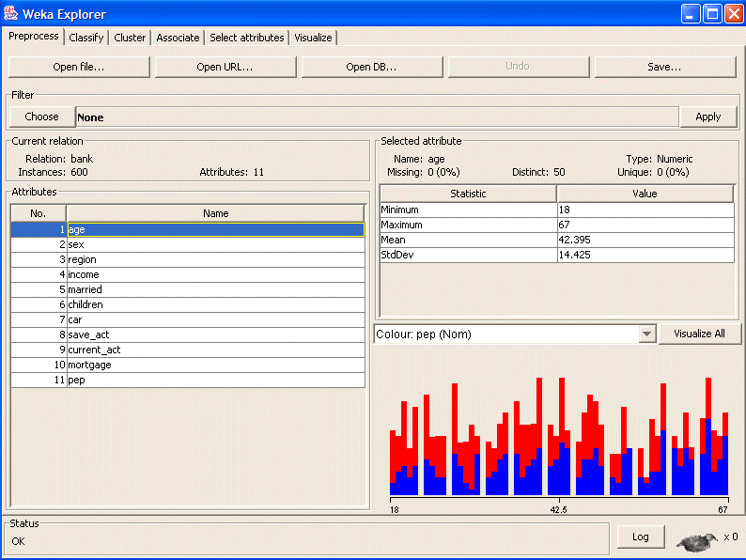Click the Open file... button
The image size is (746, 560).
[x=79, y=67]
